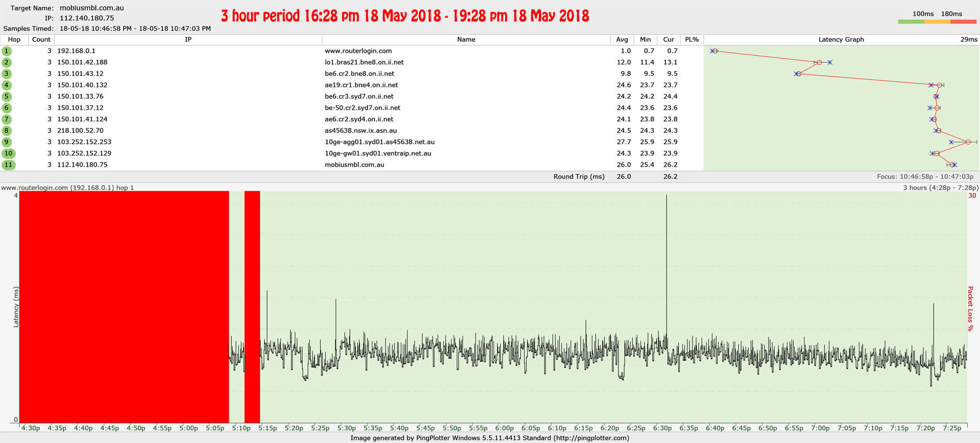Click the Focus time range text

926,176
